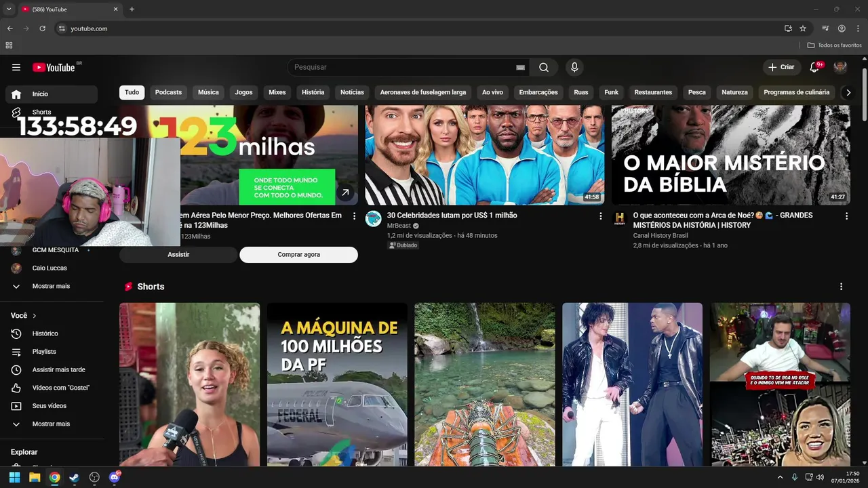This screenshot has height=488, width=868.
Task: Select the Música filter chip
Action: (208, 92)
